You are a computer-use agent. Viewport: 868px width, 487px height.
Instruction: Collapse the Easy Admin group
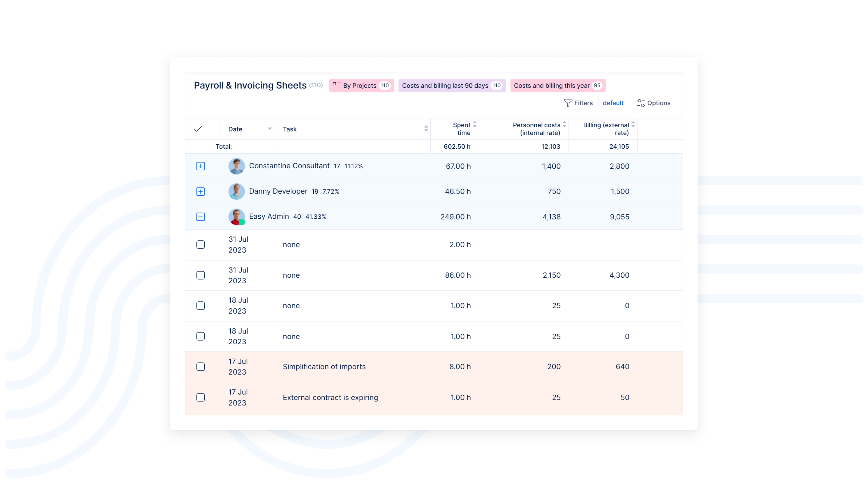coord(200,217)
